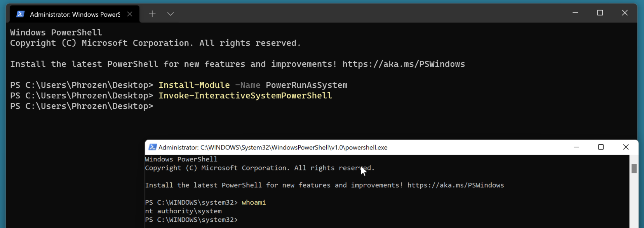Click the empty PS C:\Users\Phrozen\Desktop> prompt
This screenshot has height=228, width=644.
click(82, 106)
